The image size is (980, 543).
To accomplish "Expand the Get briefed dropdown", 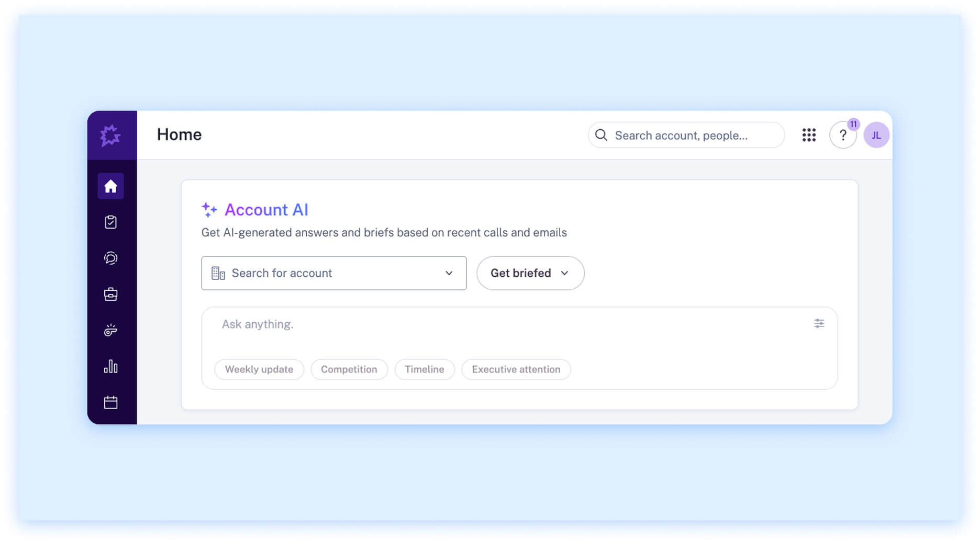I will pos(530,273).
